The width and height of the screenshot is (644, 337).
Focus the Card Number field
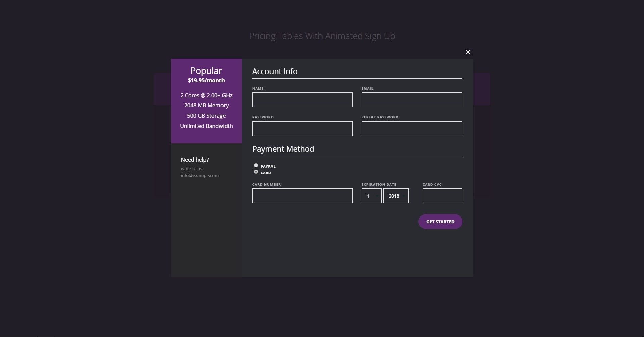click(x=302, y=196)
